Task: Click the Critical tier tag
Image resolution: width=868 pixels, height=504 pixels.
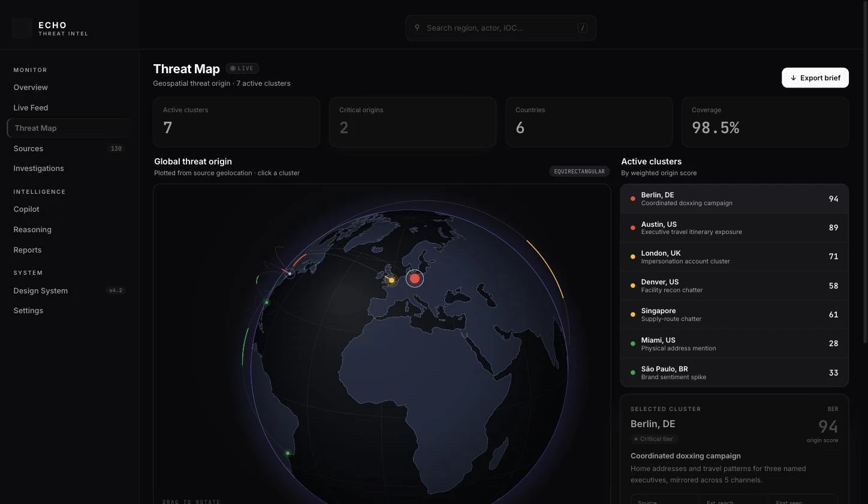Action: tap(654, 439)
